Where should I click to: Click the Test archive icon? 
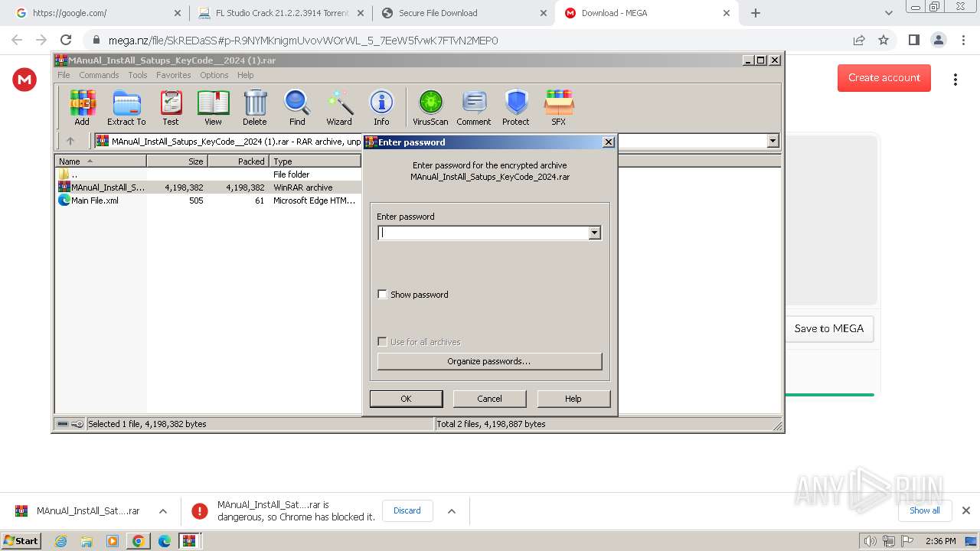[x=171, y=107]
